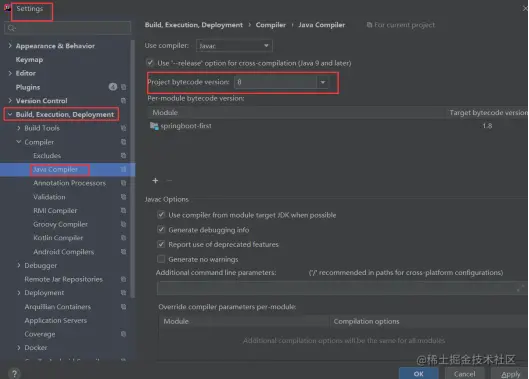Click the project icon beside Android Compilers
529x379 pixels.
[123, 252]
